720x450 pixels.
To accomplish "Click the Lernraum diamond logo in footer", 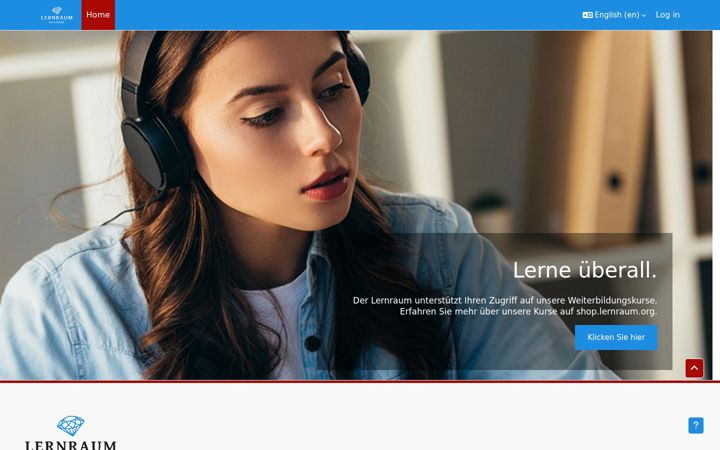I will tap(70, 432).
